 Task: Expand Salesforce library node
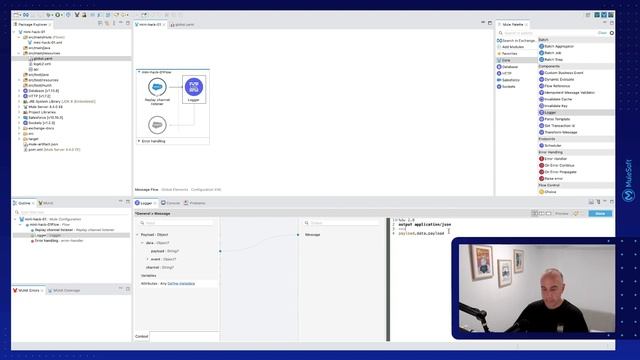click(x=19, y=118)
